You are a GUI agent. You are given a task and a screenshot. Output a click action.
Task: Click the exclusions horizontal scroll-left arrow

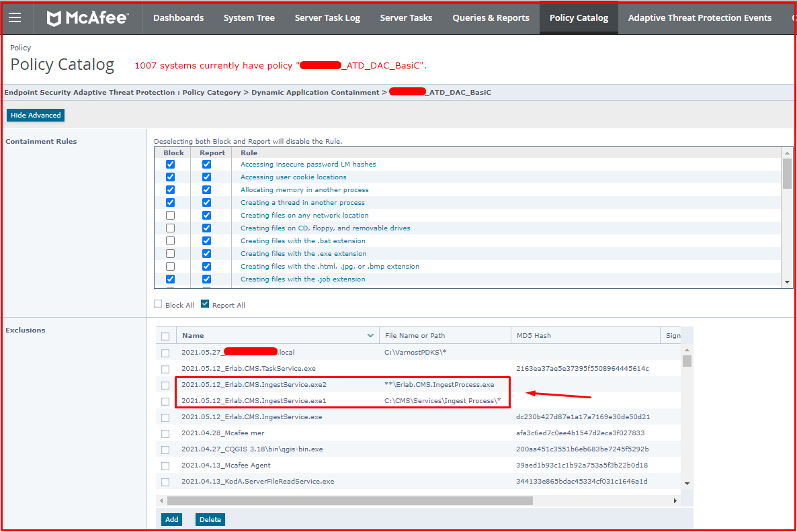(162, 500)
